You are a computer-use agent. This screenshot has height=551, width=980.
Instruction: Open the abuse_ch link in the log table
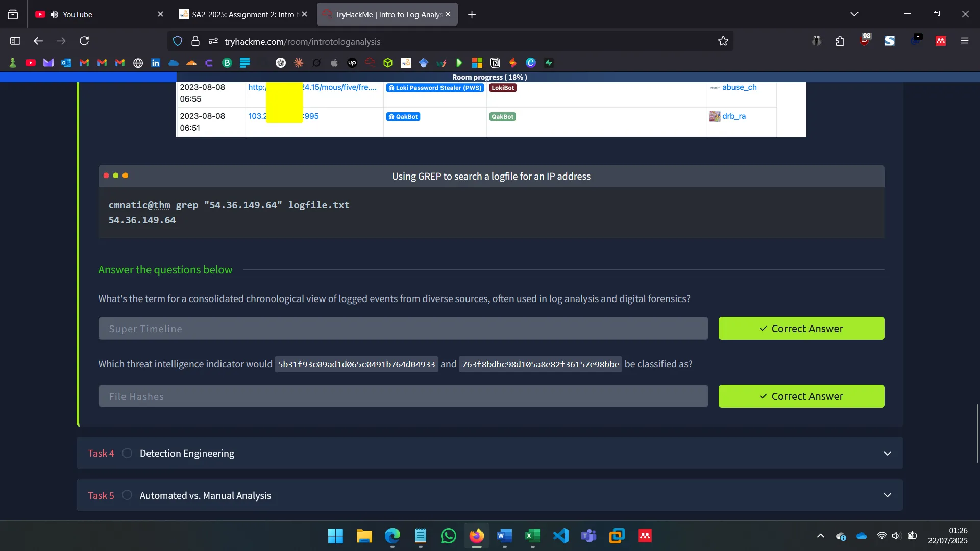(x=739, y=87)
